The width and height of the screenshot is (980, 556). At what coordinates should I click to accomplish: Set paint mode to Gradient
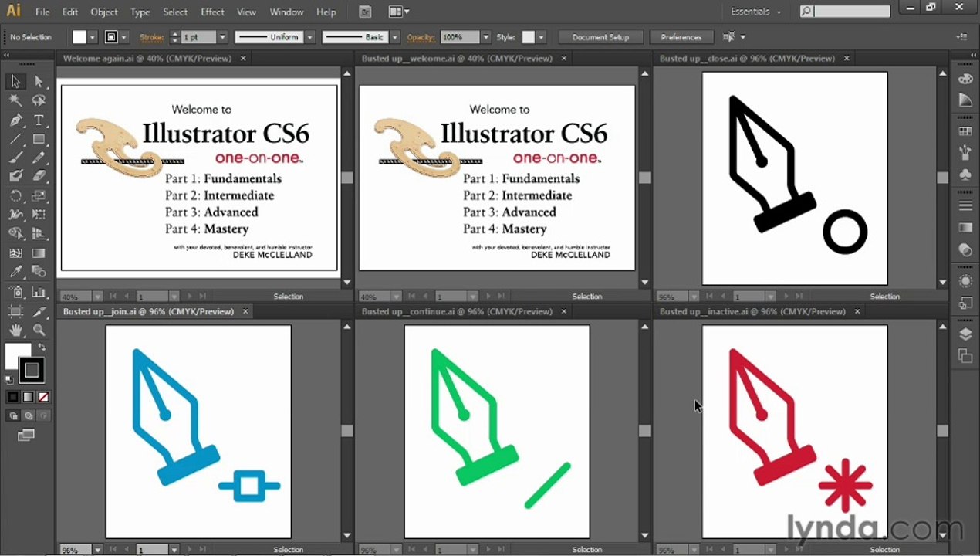pos(28,397)
